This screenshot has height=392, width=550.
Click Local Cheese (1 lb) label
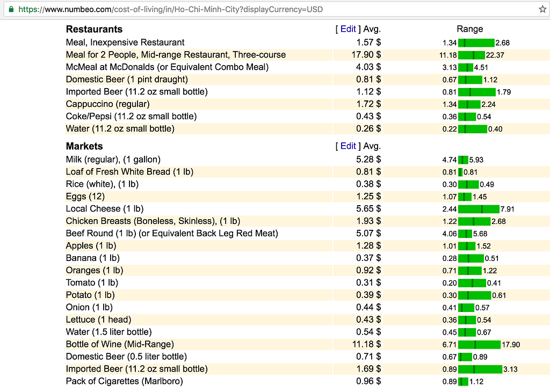105,209
